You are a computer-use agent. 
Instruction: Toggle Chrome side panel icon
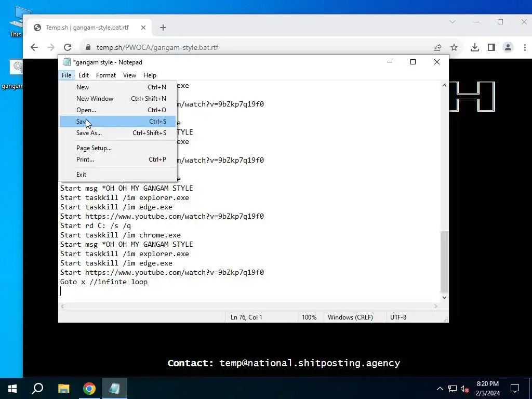pos(491,47)
